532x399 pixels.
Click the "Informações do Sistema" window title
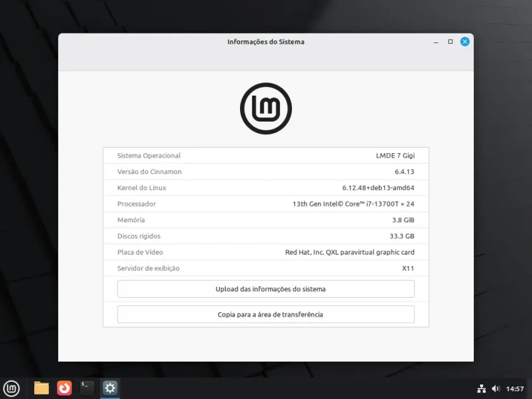click(x=266, y=42)
